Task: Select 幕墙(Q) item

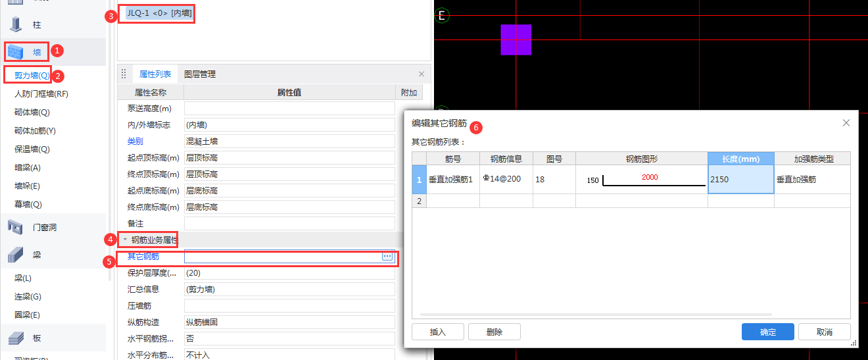Action: pos(28,205)
